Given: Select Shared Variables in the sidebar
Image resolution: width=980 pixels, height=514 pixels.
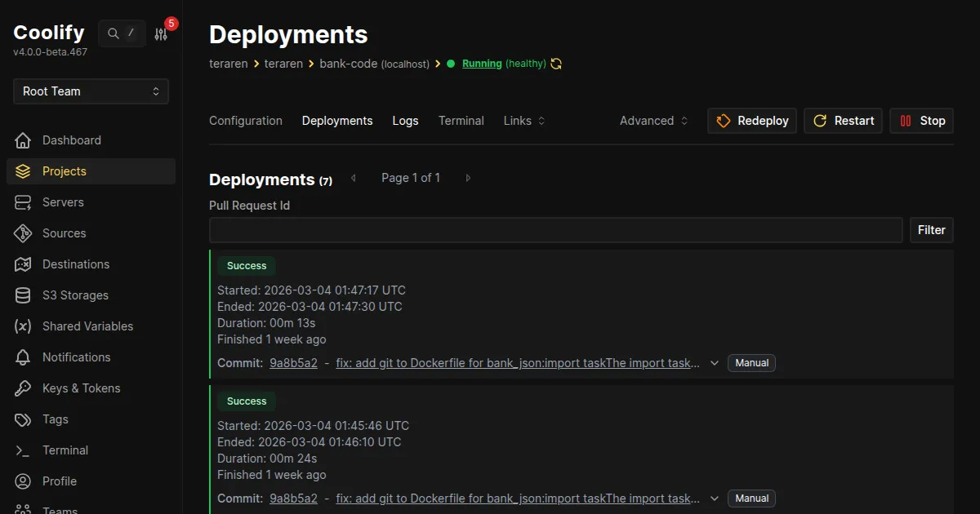Looking at the screenshot, I should 87,326.
